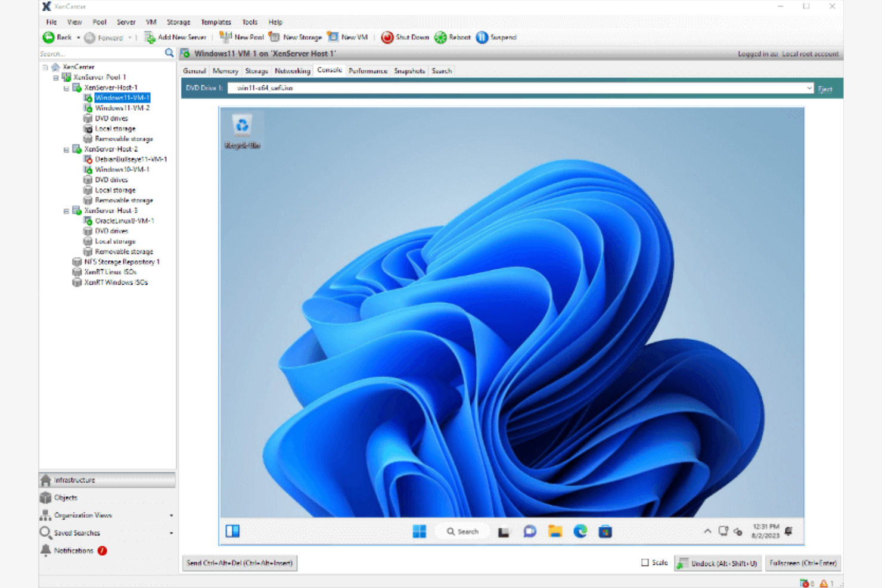Switch to the Objects navigation view
The height and width of the screenshot is (588, 882).
pyautogui.click(x=66, y=497)
